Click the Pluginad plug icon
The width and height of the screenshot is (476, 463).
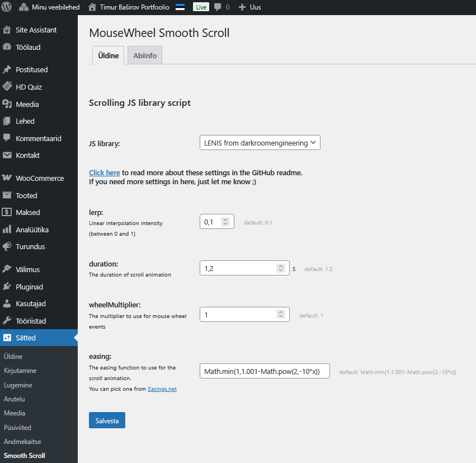coord(7,287)
